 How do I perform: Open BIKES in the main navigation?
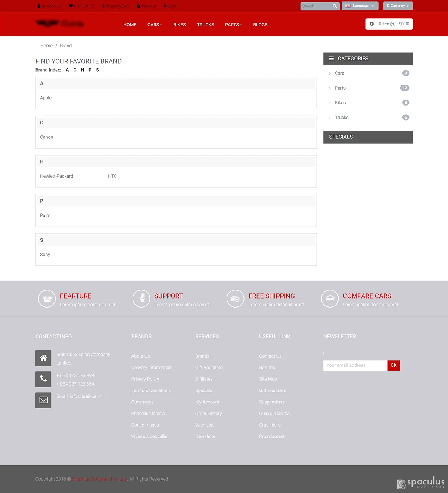[180, 25]
